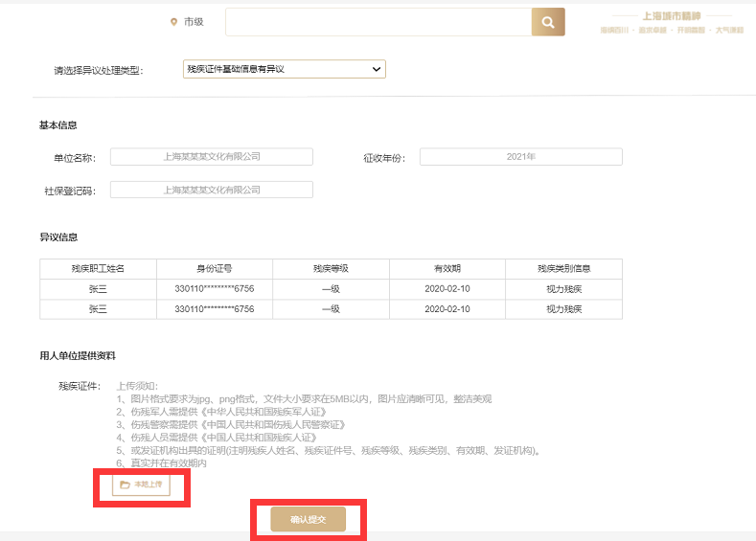Click the 残疾职工姓名 column header
Image resolution: width=756 pixels, height=541 pixels.
tap(98, 269)
